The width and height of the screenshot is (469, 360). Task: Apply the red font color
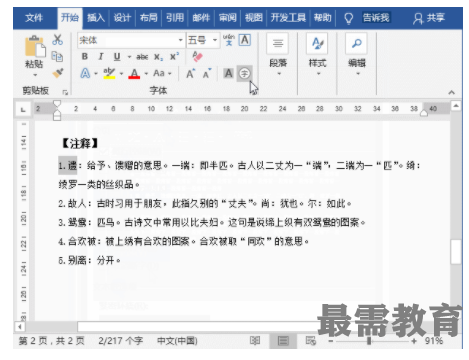tap(134, 73)
